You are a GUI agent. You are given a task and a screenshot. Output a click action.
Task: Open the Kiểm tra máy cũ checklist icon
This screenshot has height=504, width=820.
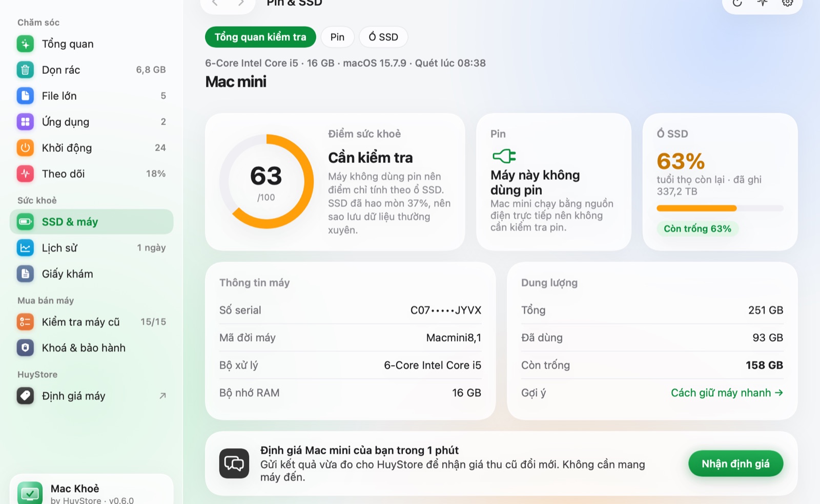coord(25,322)
